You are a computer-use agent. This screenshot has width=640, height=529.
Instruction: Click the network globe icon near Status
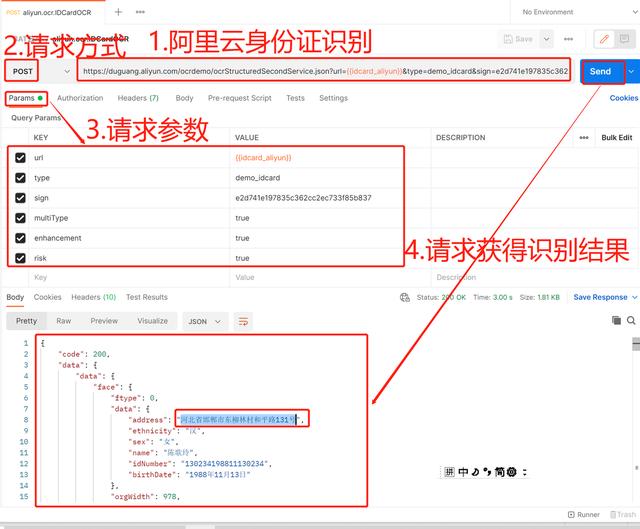[404, 298]
